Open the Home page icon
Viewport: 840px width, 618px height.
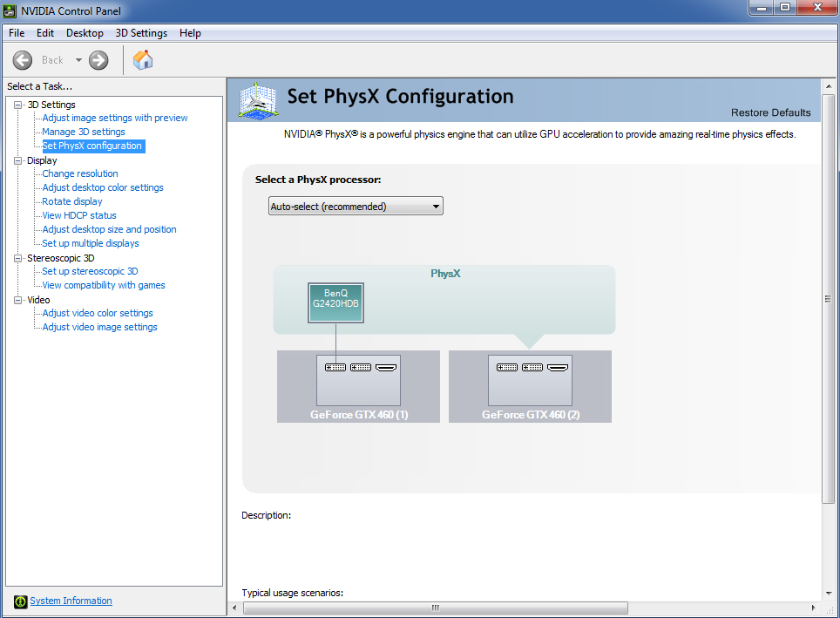coord(143,59)
